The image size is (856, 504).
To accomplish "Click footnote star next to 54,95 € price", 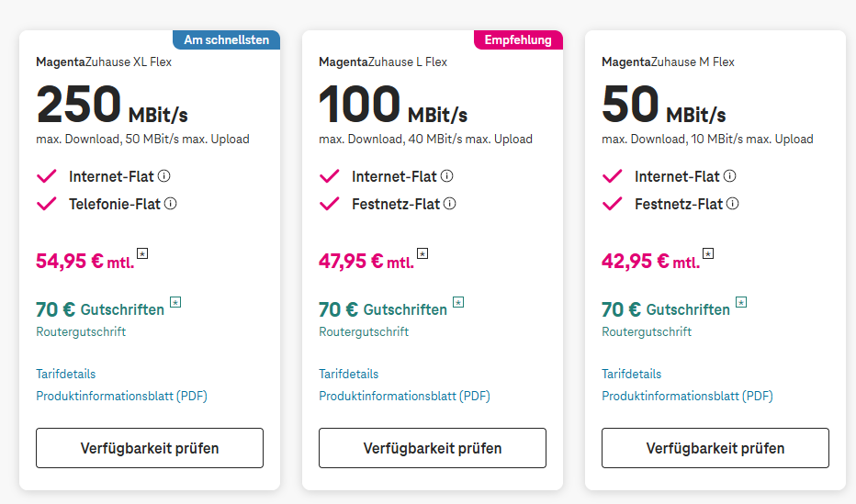I will click(142, 253).
